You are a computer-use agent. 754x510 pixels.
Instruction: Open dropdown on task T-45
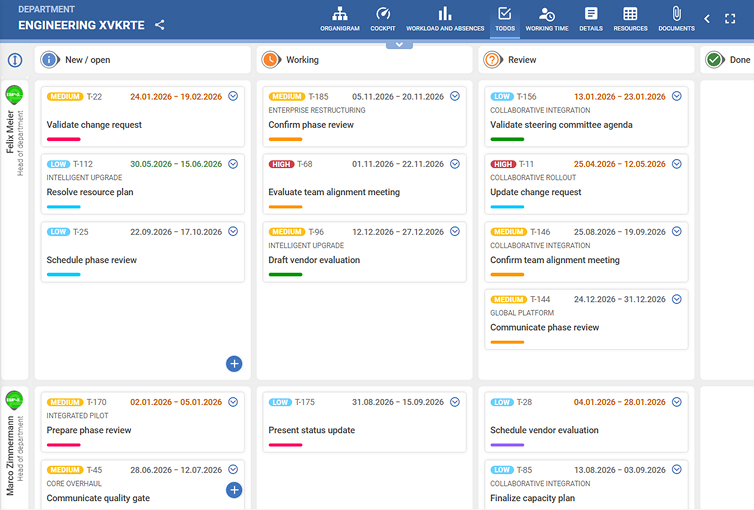pyautogui.click(x=233, y=469)
